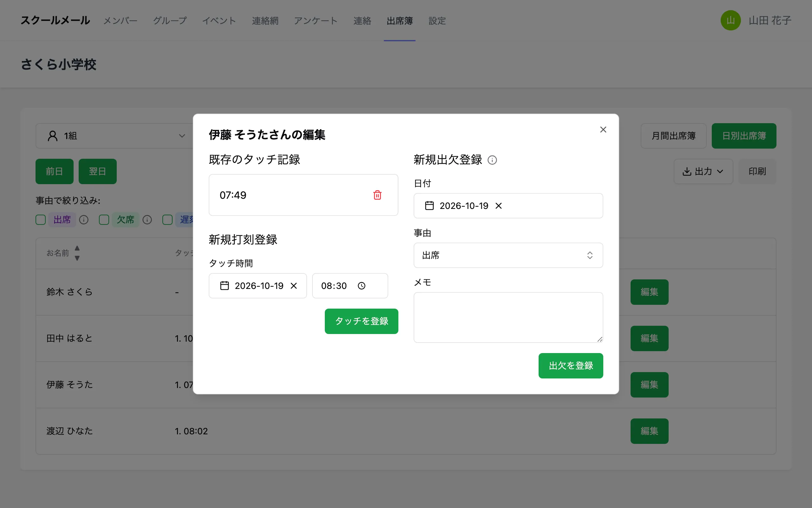Click the 1. 08:02 touch cell
812x508 pixels.
(191, 431)
